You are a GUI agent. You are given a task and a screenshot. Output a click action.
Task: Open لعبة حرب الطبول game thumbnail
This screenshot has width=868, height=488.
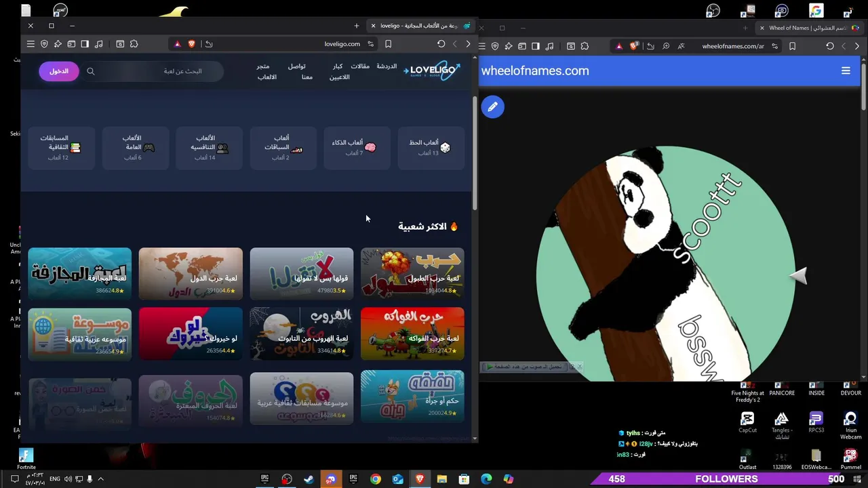click(412, 273)
